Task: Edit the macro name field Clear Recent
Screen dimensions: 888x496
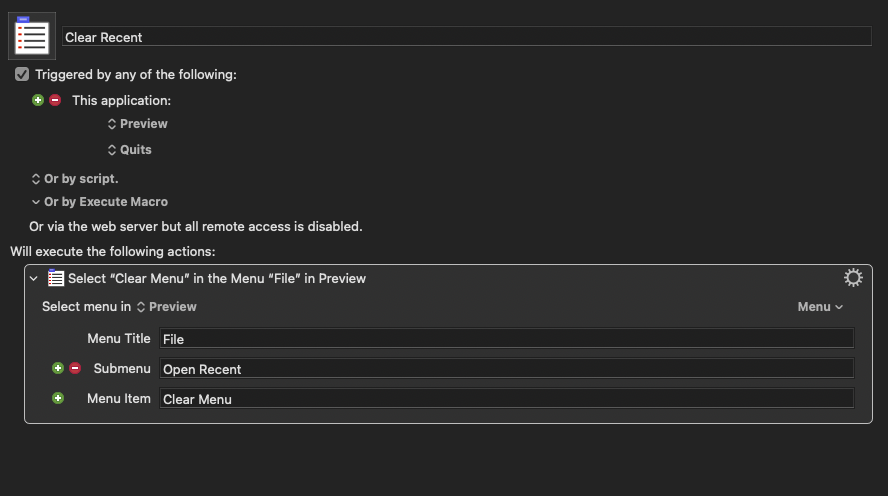Action: 466,37
